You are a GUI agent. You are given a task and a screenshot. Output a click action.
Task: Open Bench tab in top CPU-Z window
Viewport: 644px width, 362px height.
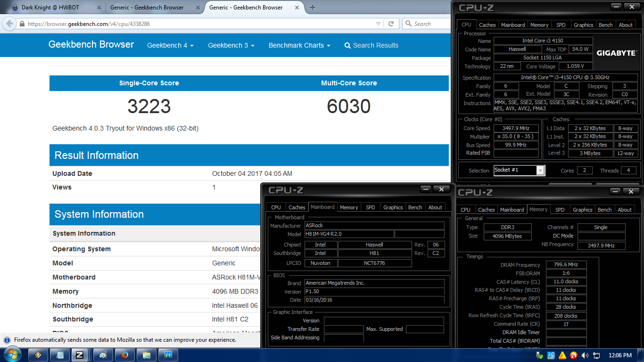tap(606, 25)
